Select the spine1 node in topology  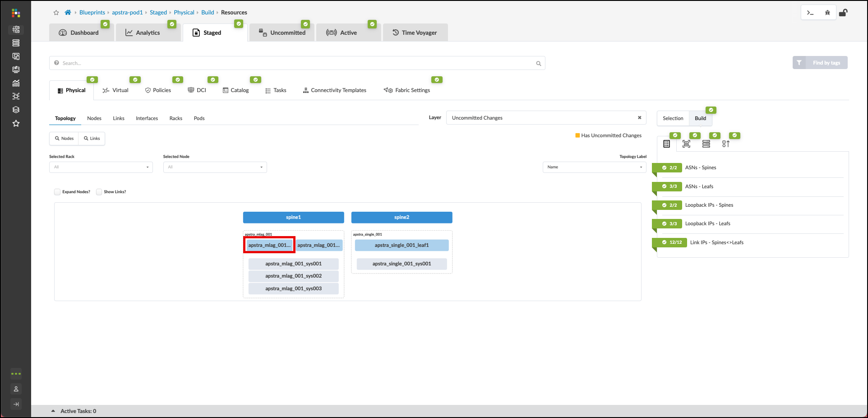click(293, 218)
